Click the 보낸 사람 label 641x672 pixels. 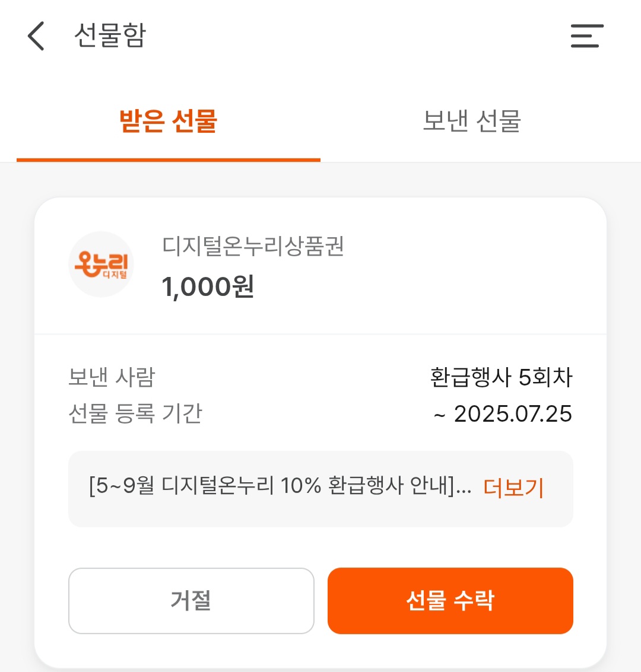(112, 377)
